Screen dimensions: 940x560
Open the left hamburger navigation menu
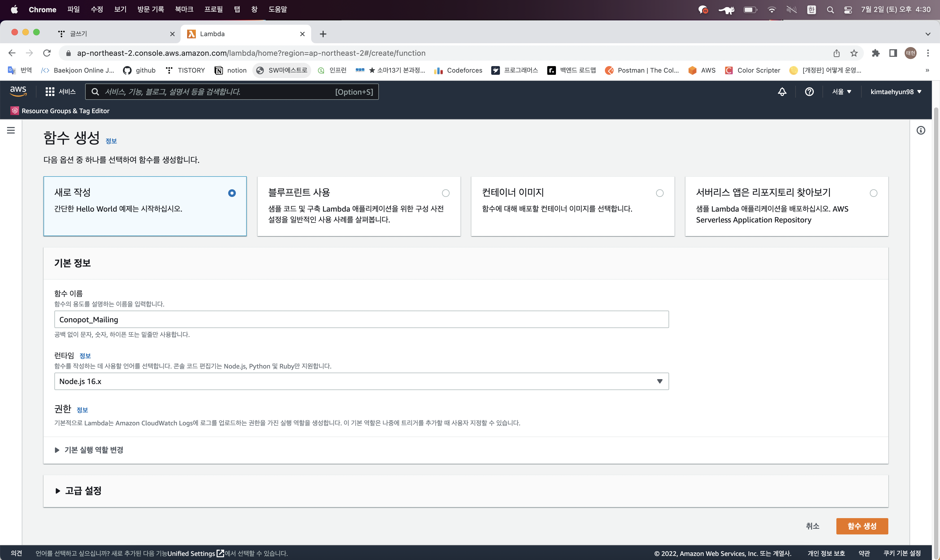pyautogui.click(x=11, y=130)
